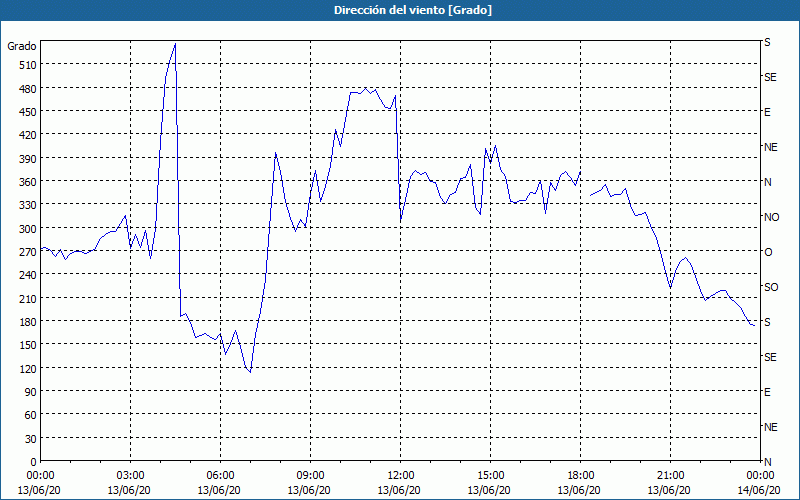Click the 90 y-axis tick label
This screenshot has height=500, width=800.
click(31, 392)
